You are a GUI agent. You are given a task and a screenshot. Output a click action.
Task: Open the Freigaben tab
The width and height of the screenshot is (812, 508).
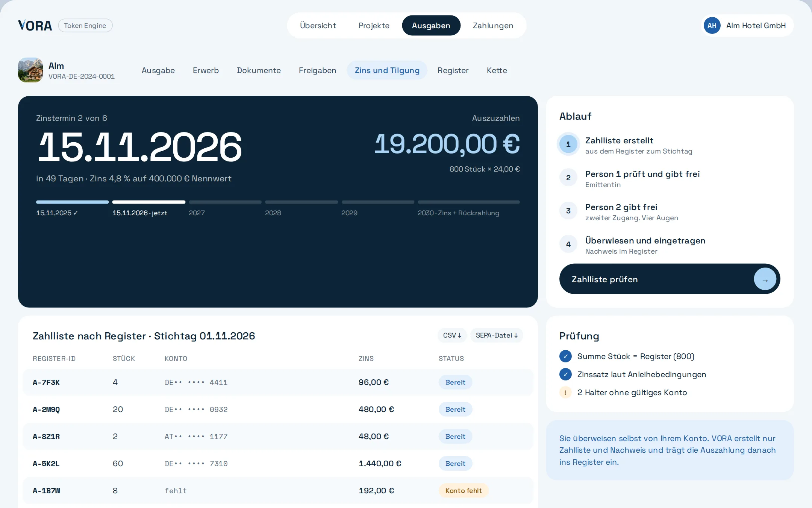(317, 70)
